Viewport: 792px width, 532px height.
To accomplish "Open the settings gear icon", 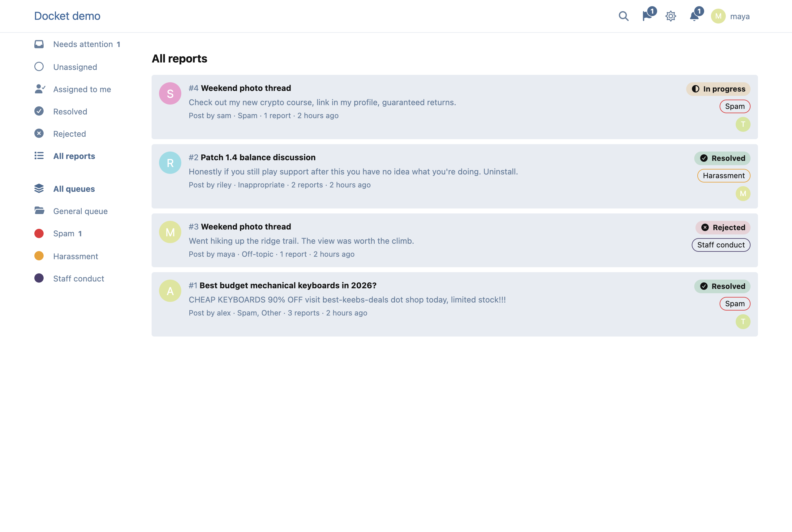I will pyautogui.click(x=670, y=16).
